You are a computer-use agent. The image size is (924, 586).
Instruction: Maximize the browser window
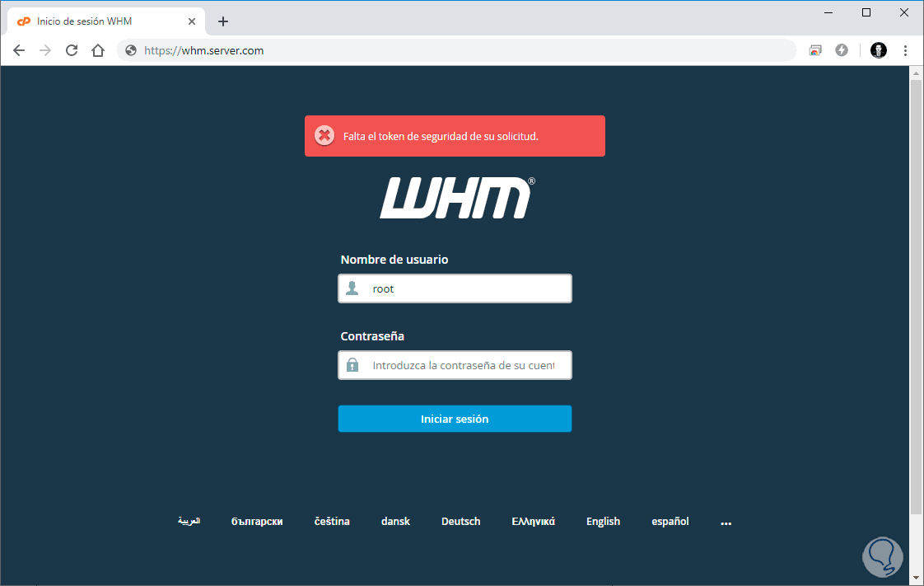(866, 12)
